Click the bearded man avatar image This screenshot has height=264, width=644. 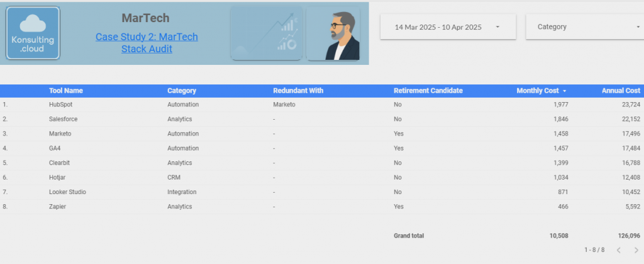point(333,34)
